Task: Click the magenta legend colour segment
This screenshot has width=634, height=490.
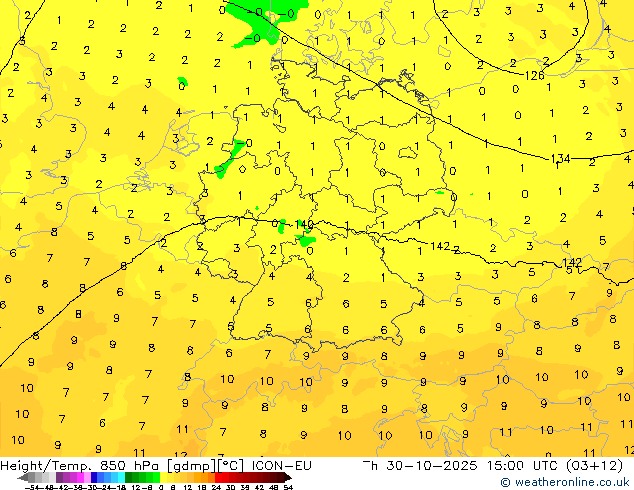Action: click(80, 477)
